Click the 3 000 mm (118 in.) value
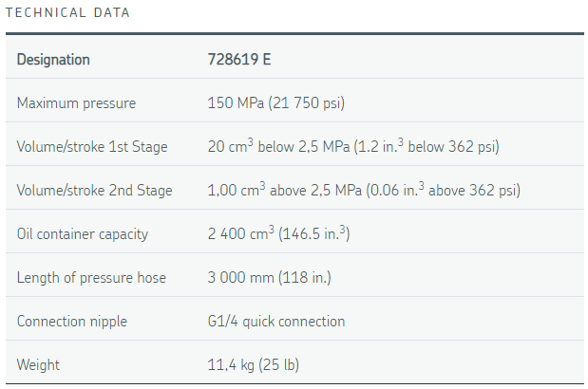The height and width of the screenshot is (389, 588). 269,277
